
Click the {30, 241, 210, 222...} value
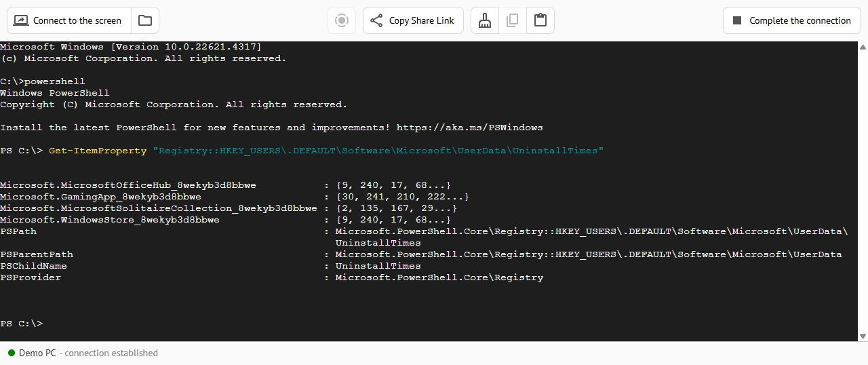click(402, 197)
